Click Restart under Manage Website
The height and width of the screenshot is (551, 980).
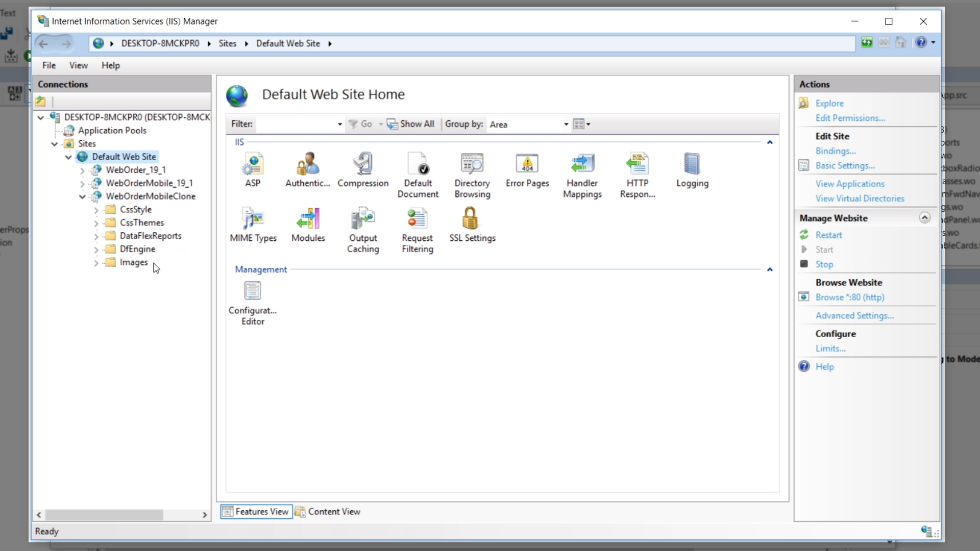click(828, 235)
